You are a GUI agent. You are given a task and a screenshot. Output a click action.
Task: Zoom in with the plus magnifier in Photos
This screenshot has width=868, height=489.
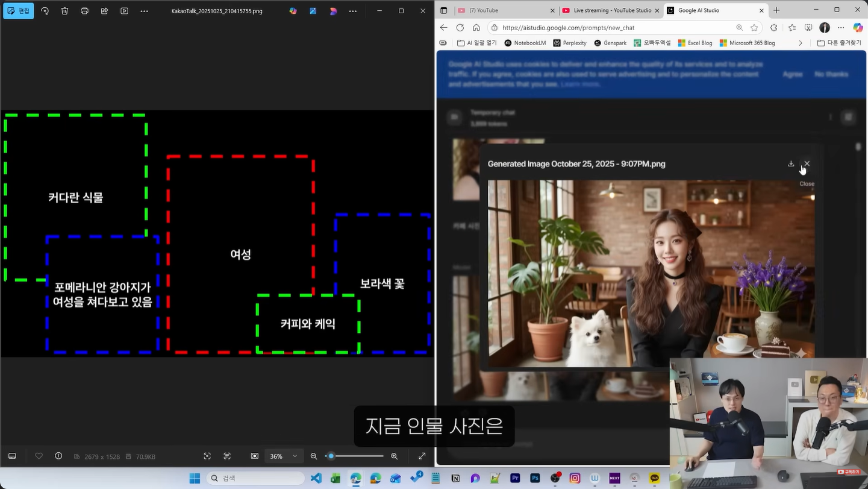pyautogui.click(x=395, y=456)
